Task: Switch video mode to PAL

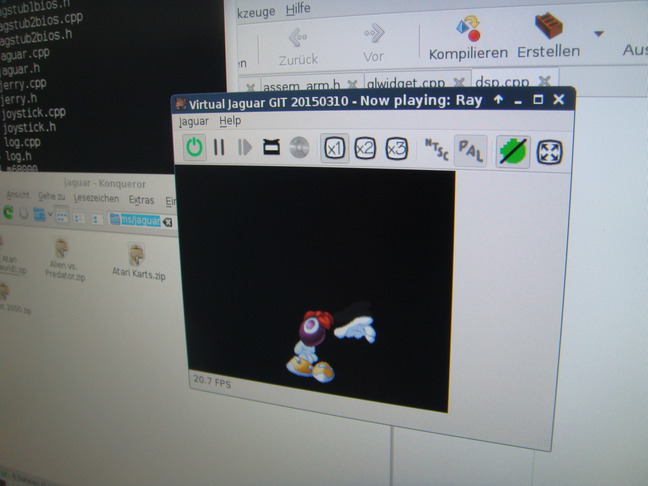Action: (x=470, y=150)
